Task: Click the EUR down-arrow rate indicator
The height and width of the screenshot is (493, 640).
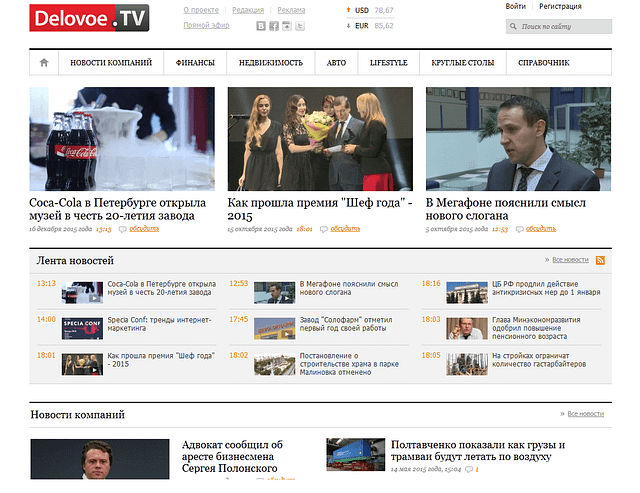Action: [x=348, y=26]
